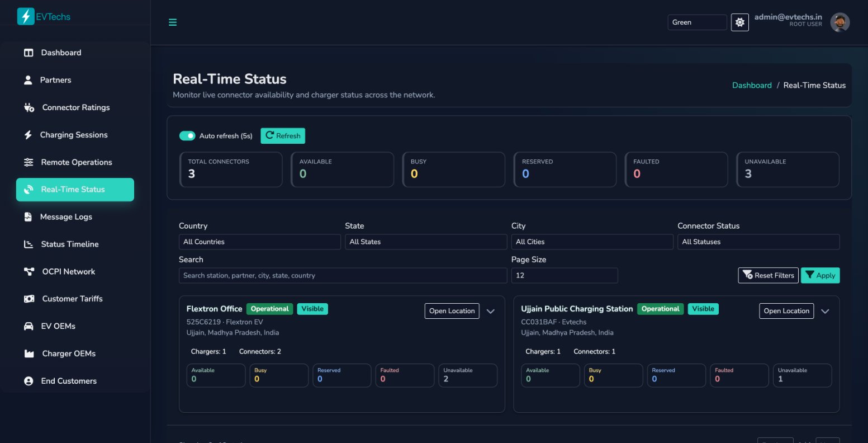
Task: Collapse the sidebar using the hamburger toggle
Action: click(x=172, y=22)
